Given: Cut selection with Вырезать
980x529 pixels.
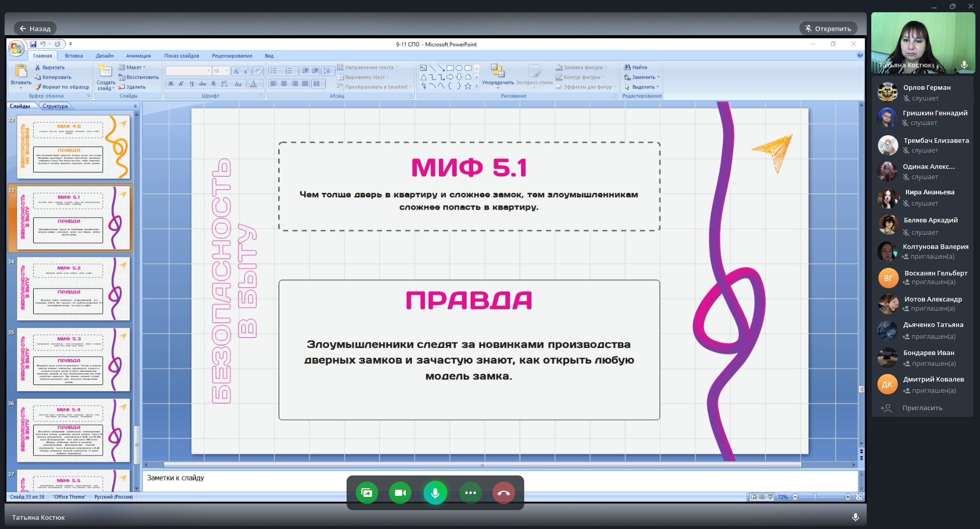Looking at the screenshot, I should 50,67.
